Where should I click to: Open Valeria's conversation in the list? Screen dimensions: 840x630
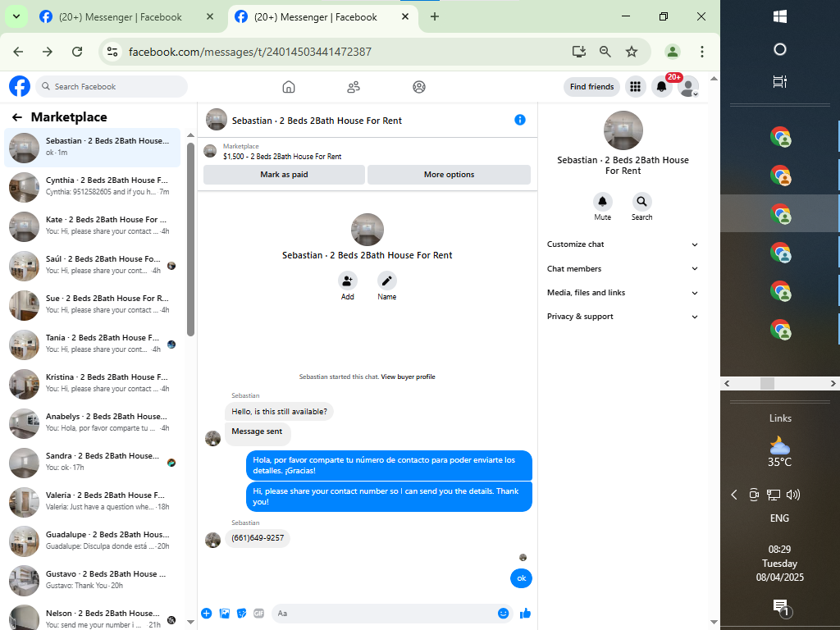point(94,501)
